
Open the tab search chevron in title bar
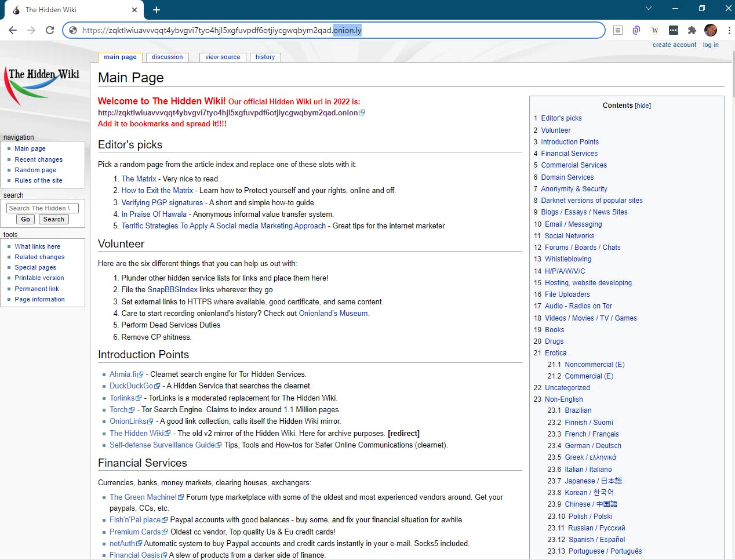click(649, 8)
